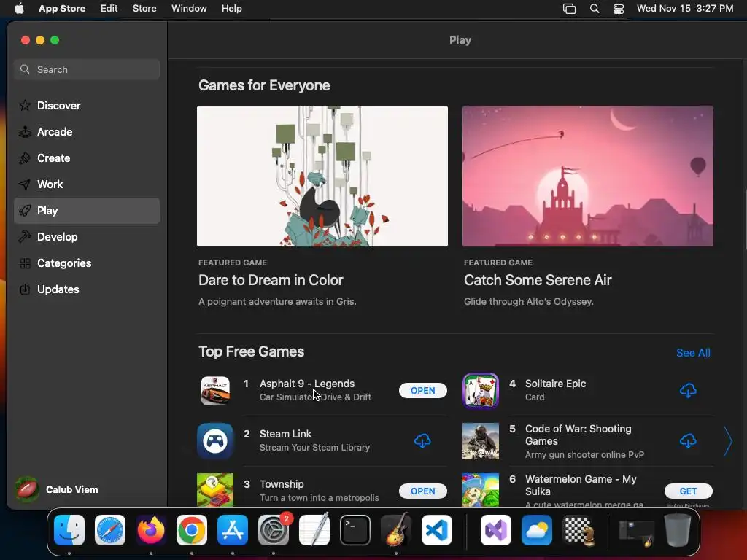Open the Window menu
Viewport: 747px width, 560px height.
click(189, 9)
